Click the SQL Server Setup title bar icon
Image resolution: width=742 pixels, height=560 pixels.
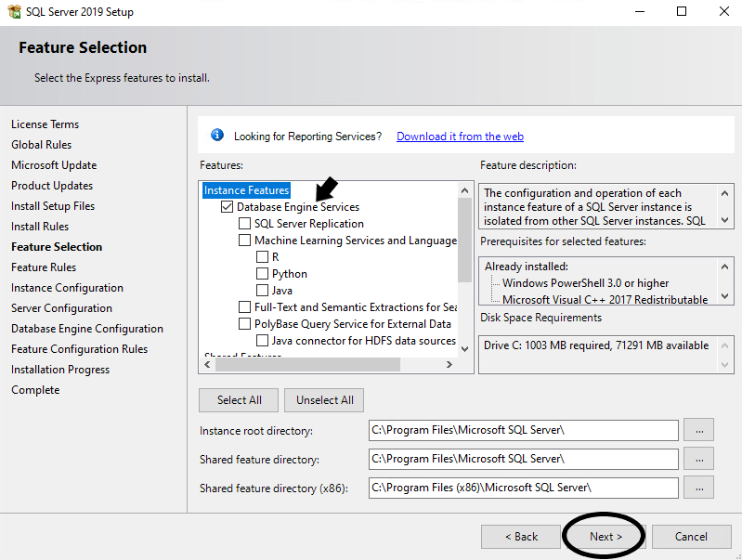(x=14, y=11)
